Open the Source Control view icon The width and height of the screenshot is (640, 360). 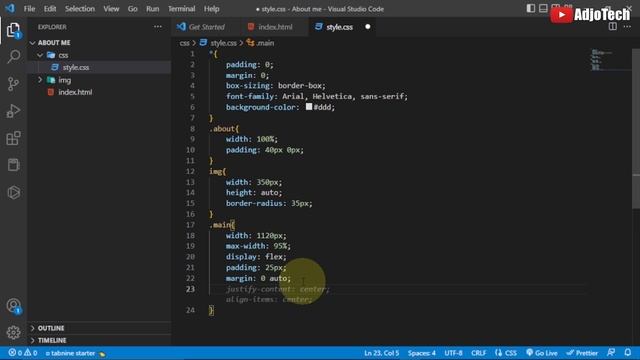[13, 84]
